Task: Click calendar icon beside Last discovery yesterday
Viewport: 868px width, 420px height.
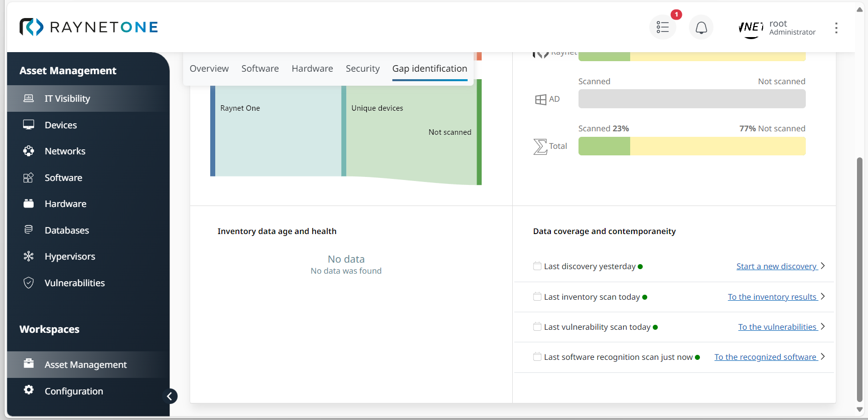Action: [x=537, y=266]
